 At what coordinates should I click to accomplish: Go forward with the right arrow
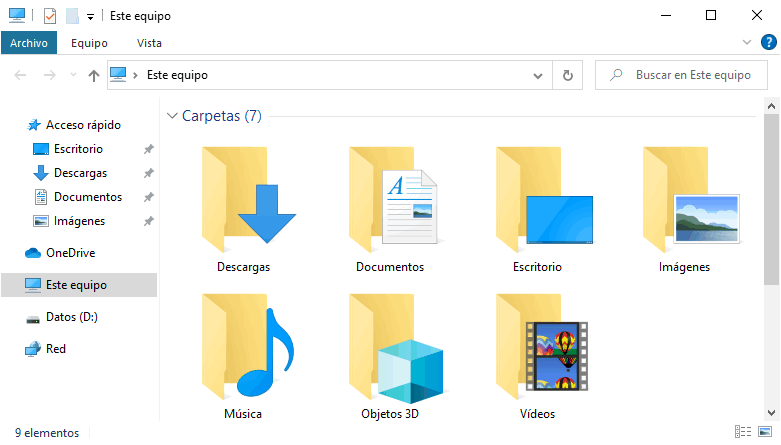tap(49, 75)
